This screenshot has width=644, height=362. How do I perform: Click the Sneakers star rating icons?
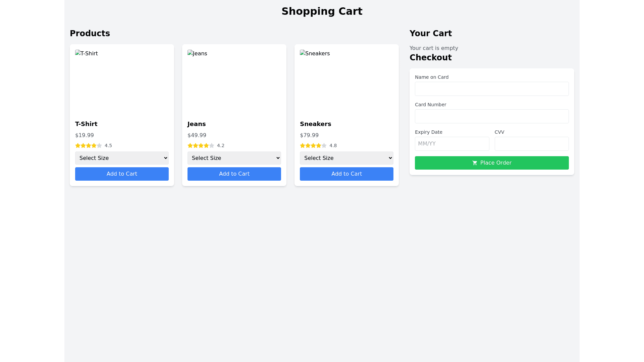tap(313, 145)
